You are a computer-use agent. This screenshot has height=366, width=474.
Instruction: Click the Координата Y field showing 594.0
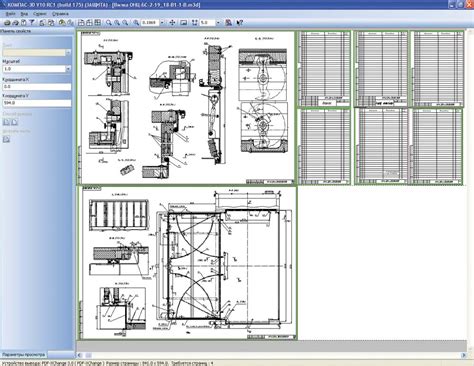coord(37,103)
